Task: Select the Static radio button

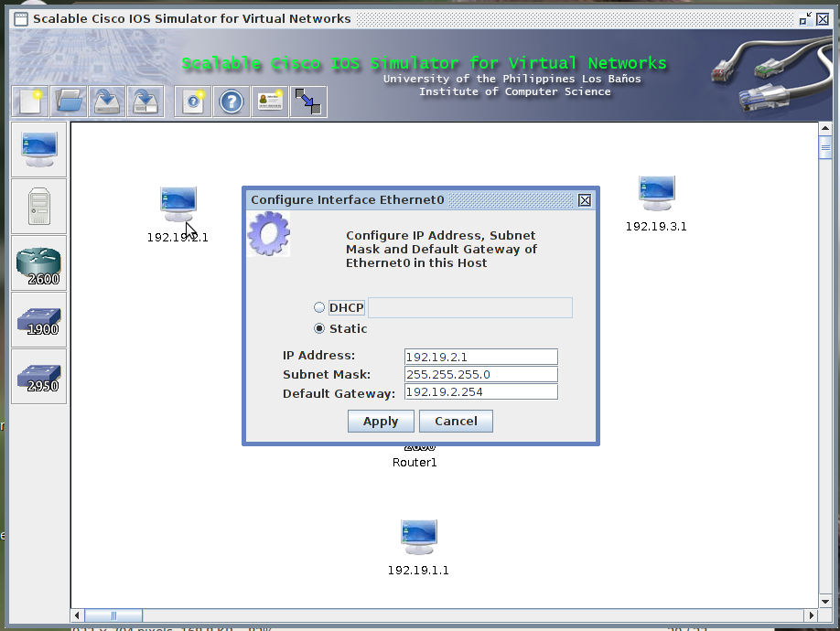Action: (x=319, y=328)
